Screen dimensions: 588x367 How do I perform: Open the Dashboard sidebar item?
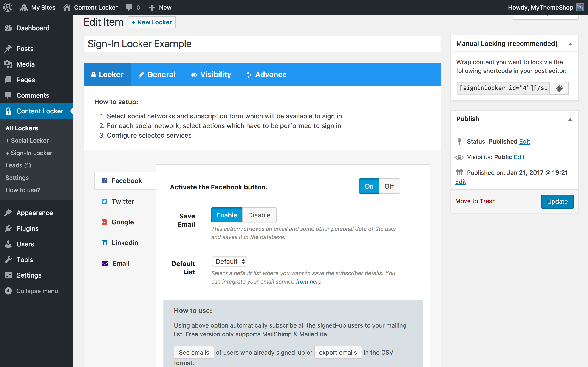click(33, 28)
